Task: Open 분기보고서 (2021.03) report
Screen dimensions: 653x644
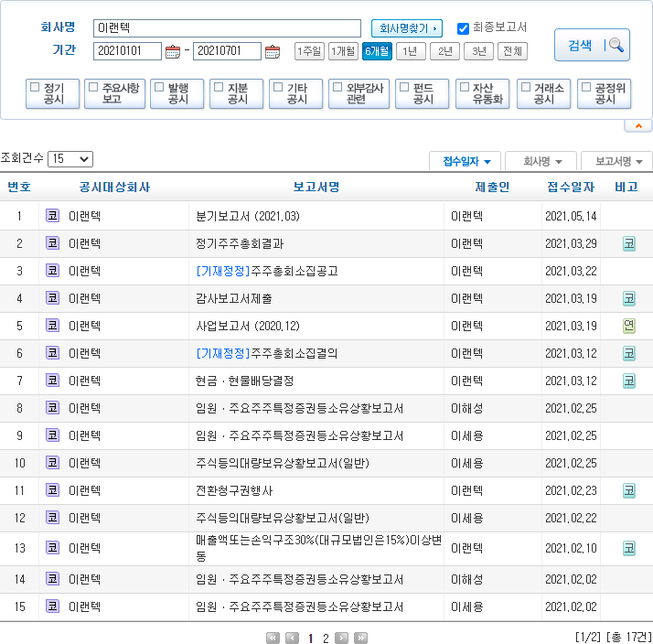Action: tap(247, 216)
